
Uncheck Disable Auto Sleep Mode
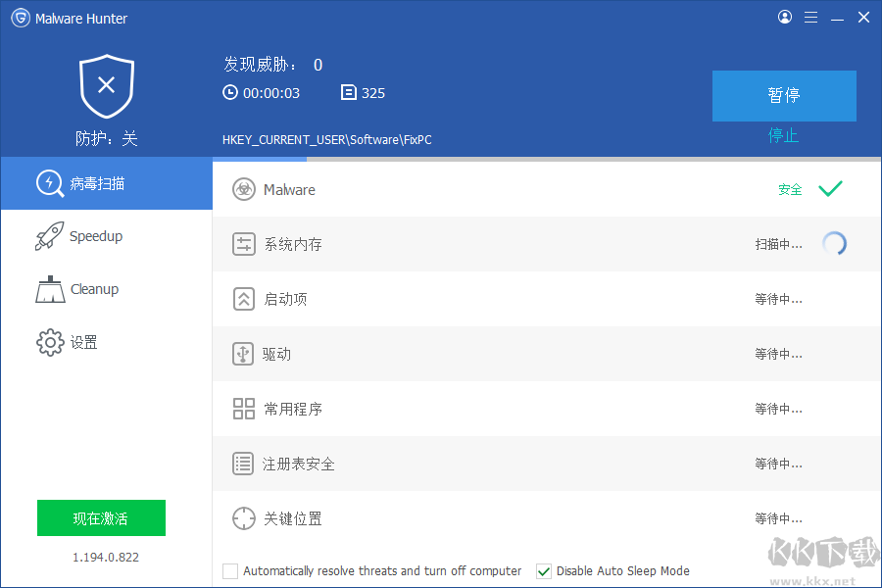click(544, 570)
